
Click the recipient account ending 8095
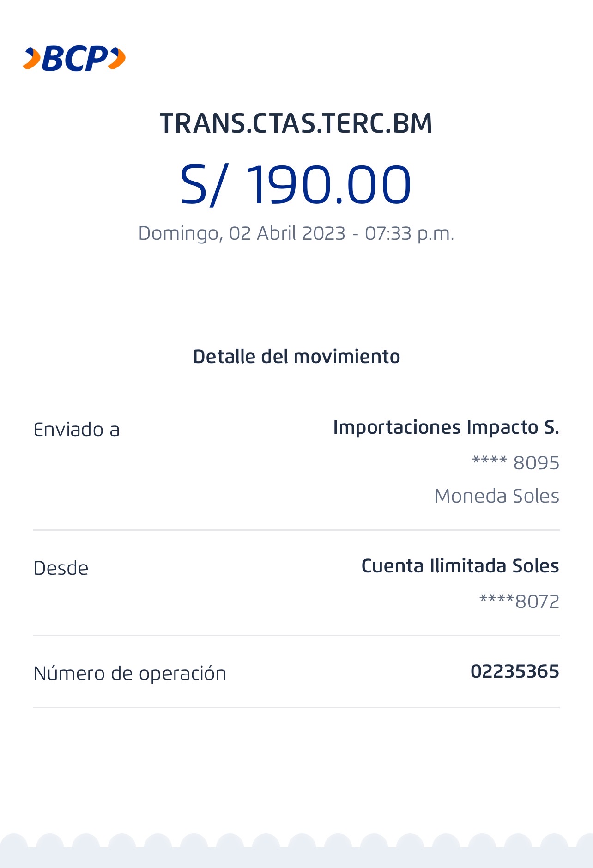pos(515,462)
